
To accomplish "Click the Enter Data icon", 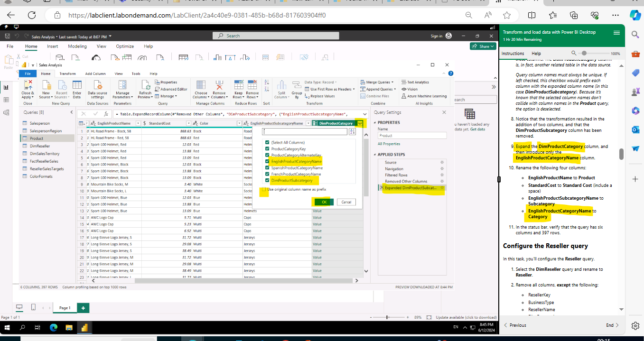I will tap(77, 84).
